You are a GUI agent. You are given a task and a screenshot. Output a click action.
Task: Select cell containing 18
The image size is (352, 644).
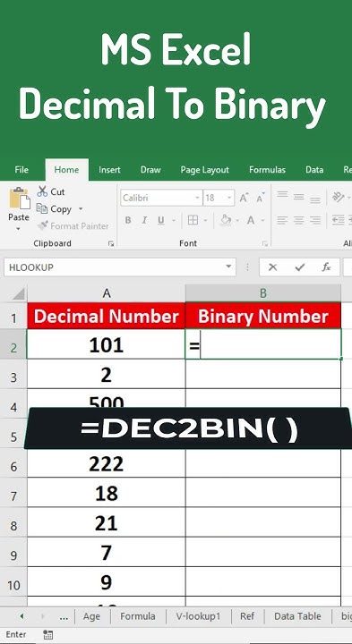coord(106,492)
